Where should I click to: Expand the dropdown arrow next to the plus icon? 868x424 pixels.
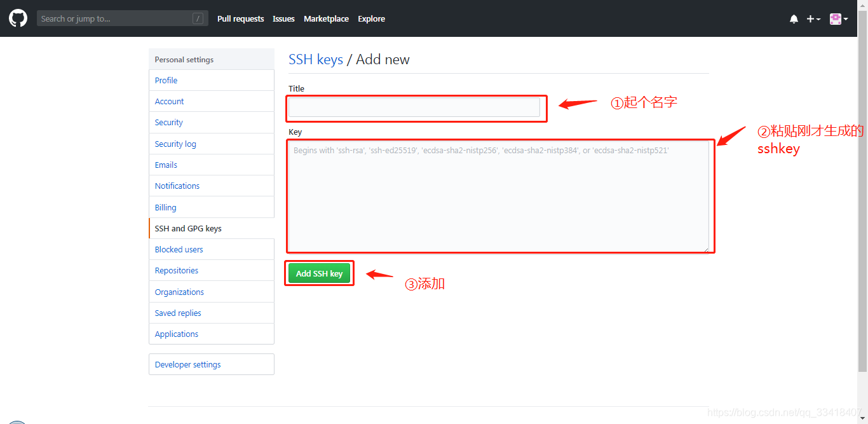[818, 18]
